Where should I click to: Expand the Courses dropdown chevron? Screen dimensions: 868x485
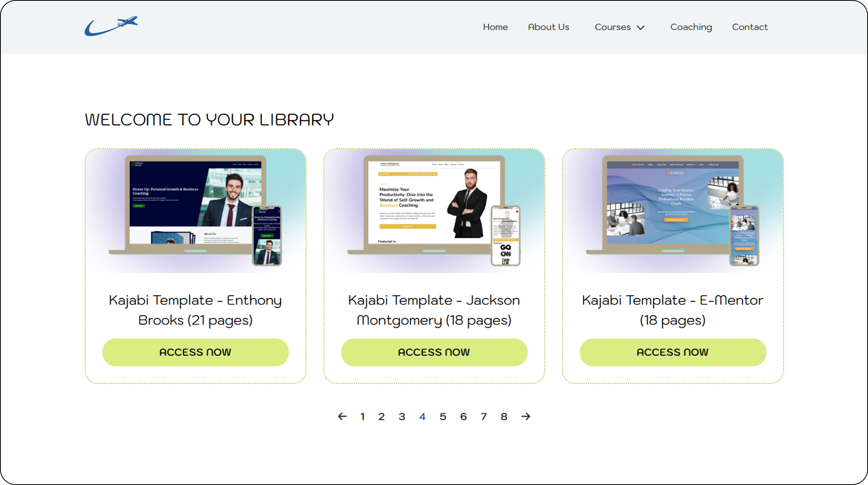pos(640,27)
